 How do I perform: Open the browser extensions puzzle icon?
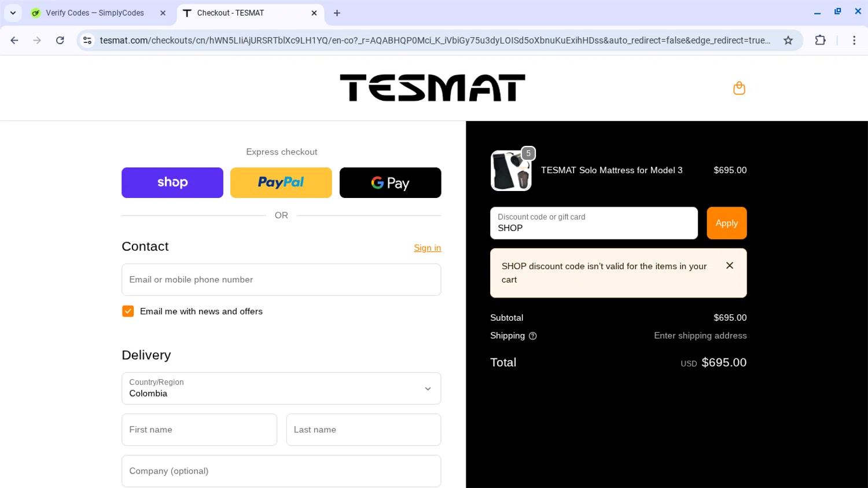click(x=820, y=41)
